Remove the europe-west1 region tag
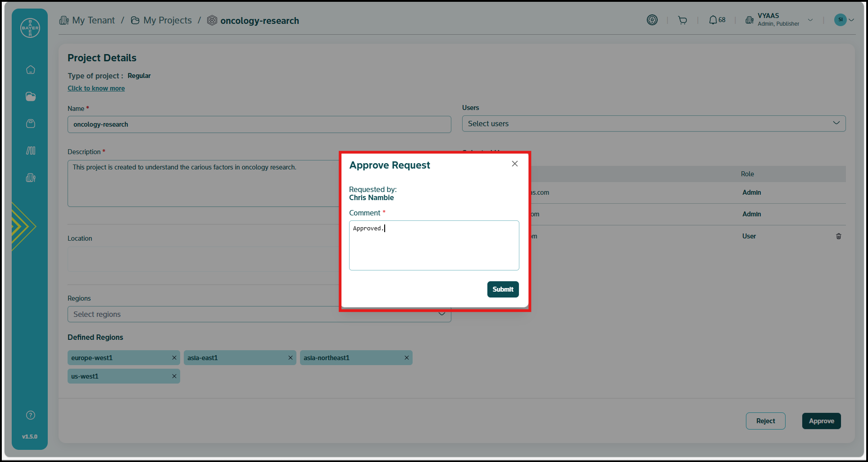 point(174,358)
